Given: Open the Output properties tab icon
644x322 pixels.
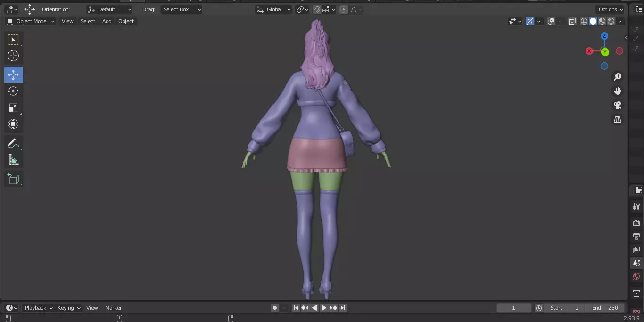Looking at the screenshot, I should coord(637,236).
